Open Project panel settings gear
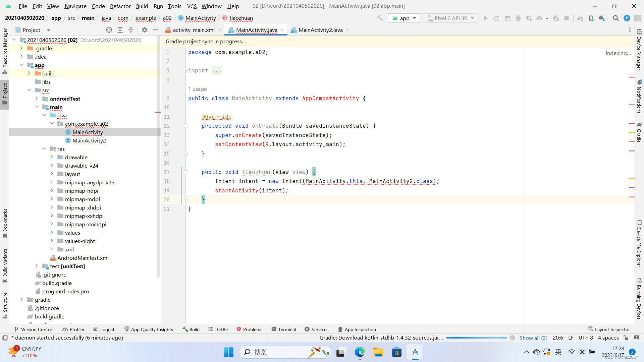Image resolution: width=644 pixels, height=362 pixels. (145, 30)
